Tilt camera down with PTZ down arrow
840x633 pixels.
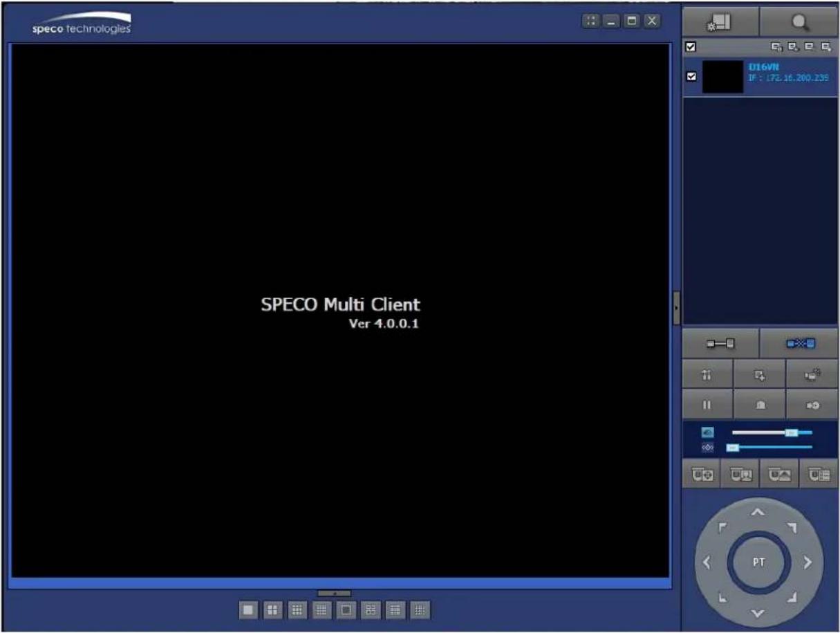(758, 614)
